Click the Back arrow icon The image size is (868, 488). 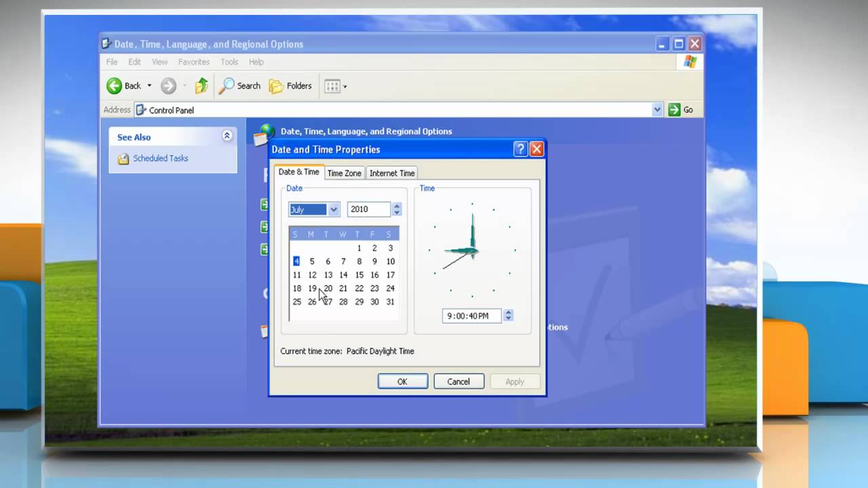click(114, 85)
